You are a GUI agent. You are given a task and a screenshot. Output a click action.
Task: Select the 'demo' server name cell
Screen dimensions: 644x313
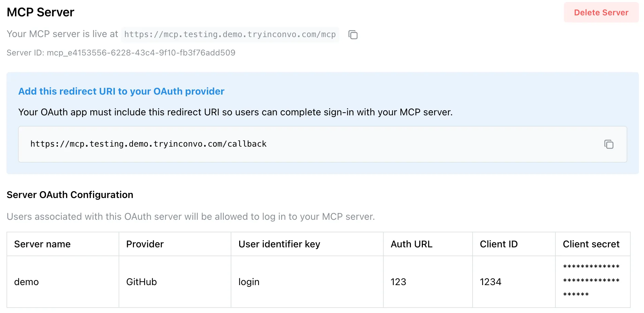click(27, 282)
